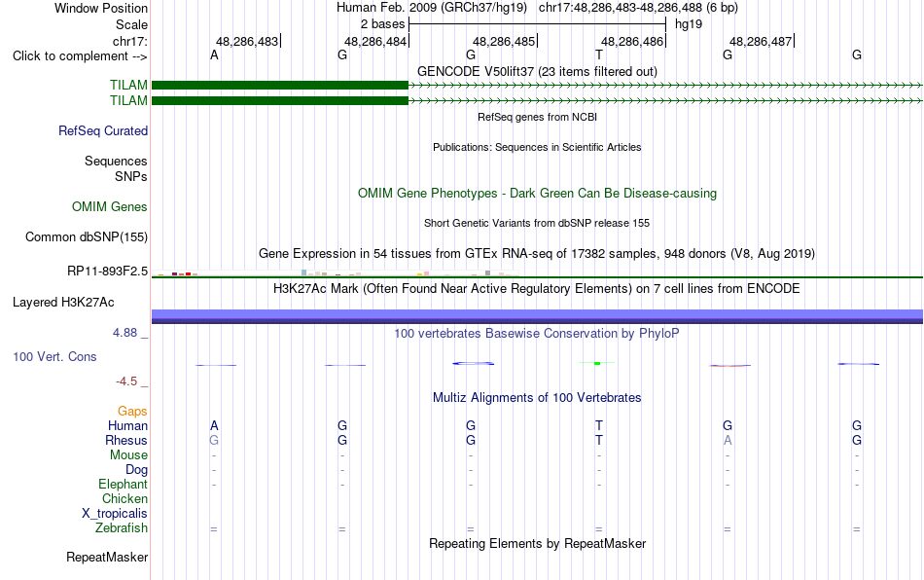Click base T in the Rhesus alignment row
Screen dimensions: 924x580
point(599,440)
